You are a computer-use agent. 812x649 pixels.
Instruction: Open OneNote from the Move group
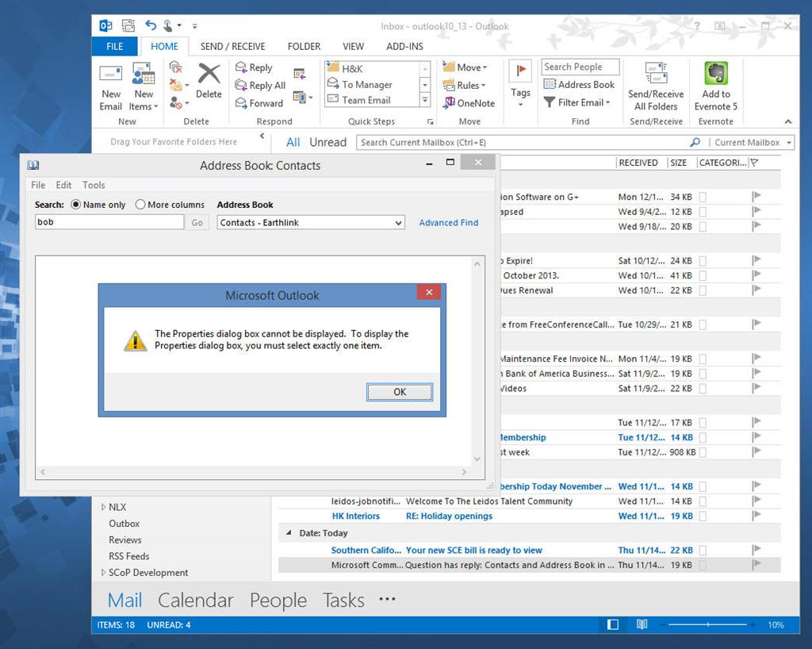coord(469,103)
